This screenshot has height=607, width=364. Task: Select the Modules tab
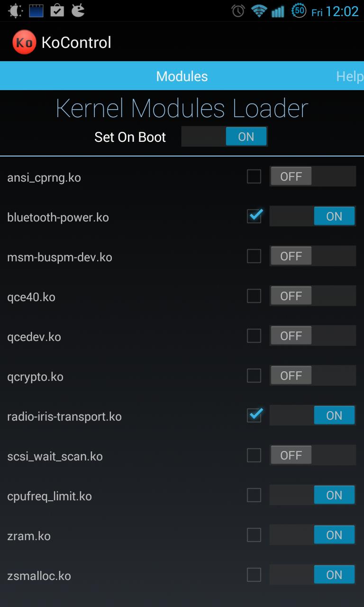coord(182,76)
